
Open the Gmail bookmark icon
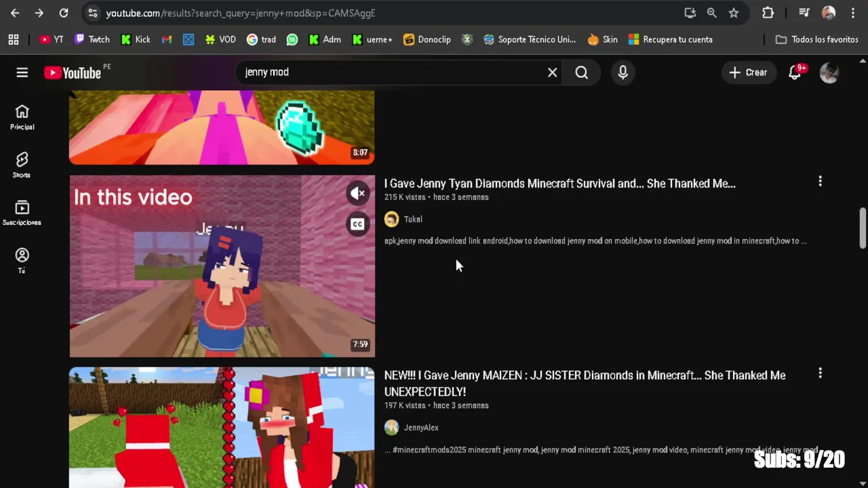click(167, 39)
